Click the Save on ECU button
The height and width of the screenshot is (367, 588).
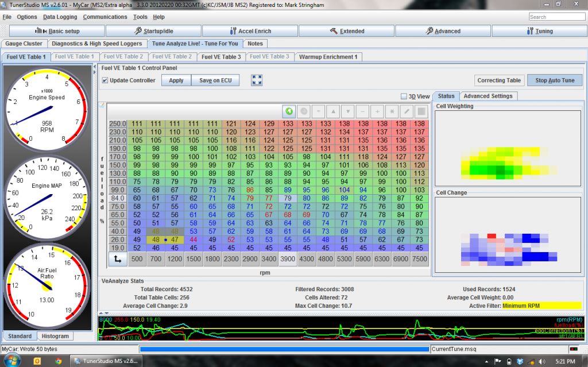click(215, 80)
